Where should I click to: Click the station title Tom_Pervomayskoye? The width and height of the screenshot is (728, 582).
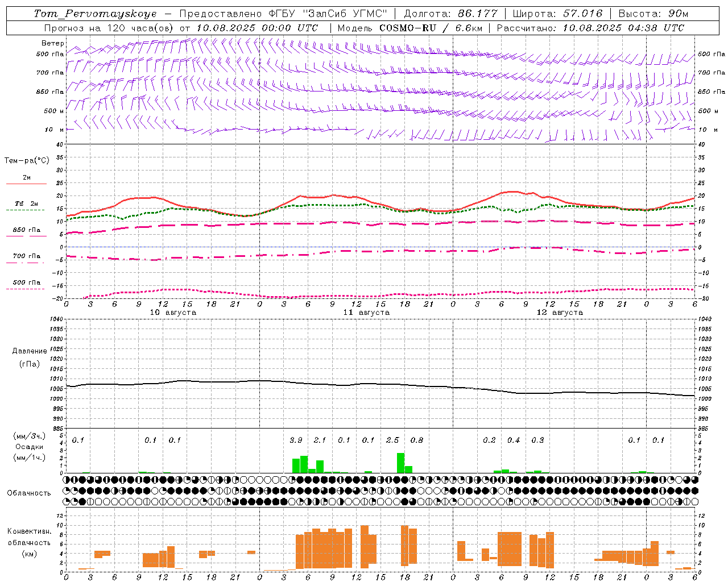[95, 14]
